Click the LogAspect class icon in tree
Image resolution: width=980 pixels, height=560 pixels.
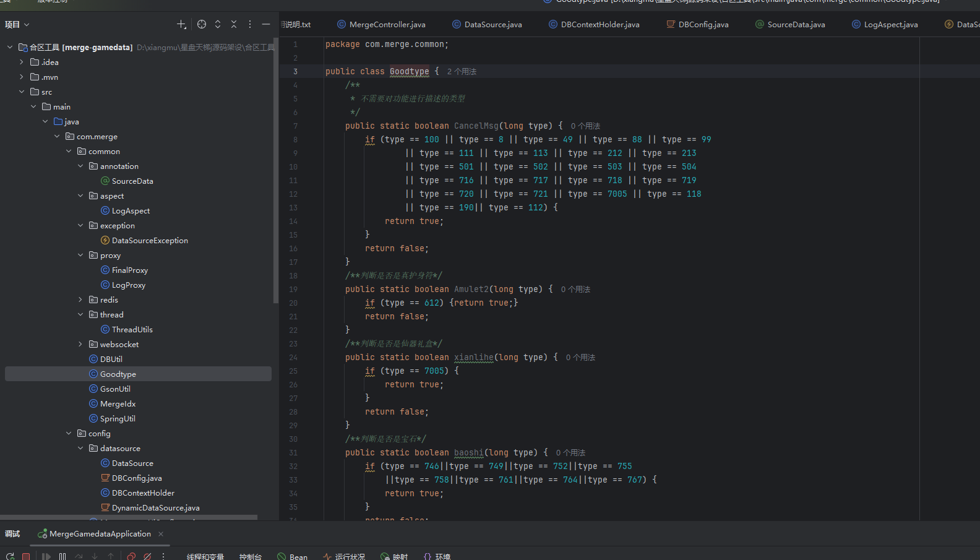point(105,210)
